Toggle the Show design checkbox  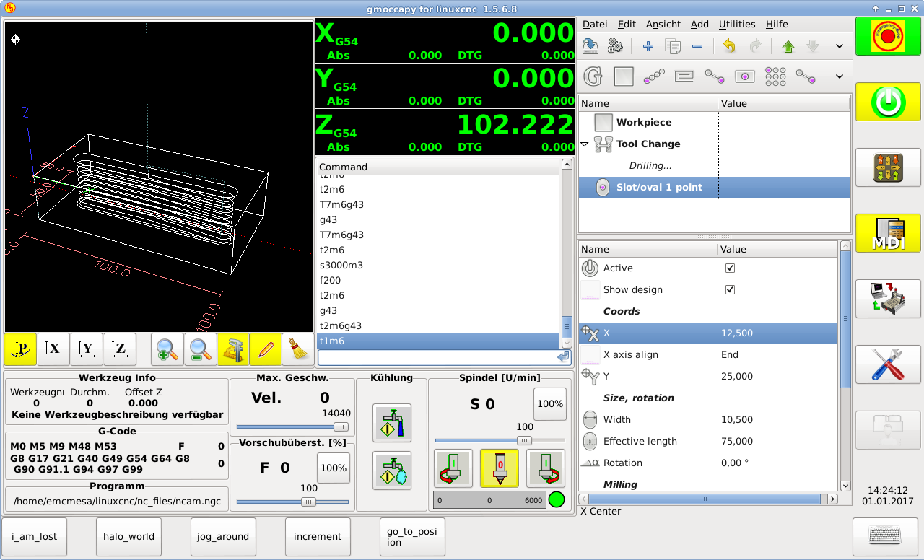coord(730,289)
